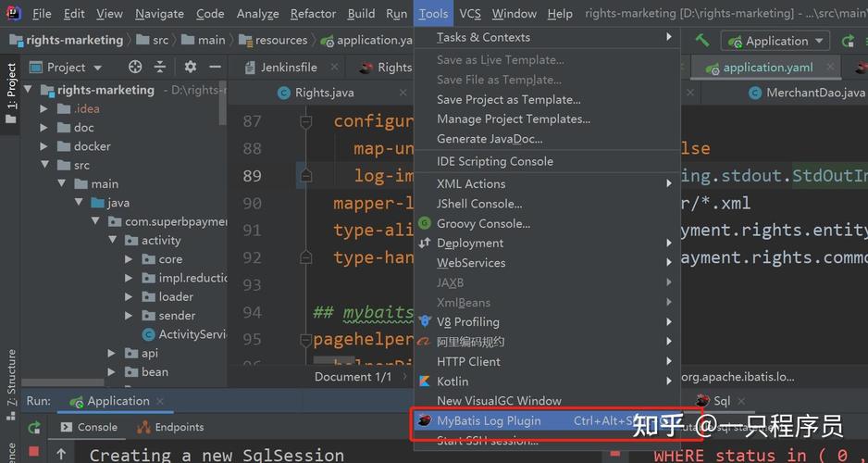Select ActivityService class in tree
868x463 pixels.
(184, 334)
